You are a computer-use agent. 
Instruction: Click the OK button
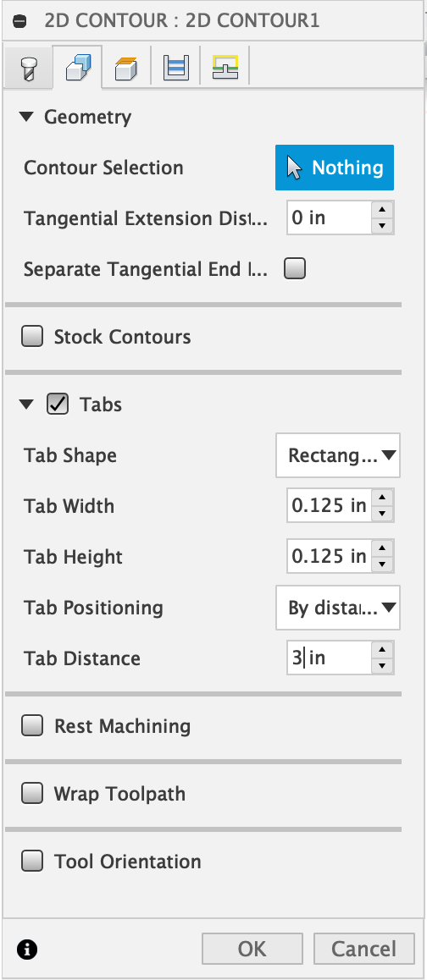point(252,949)
